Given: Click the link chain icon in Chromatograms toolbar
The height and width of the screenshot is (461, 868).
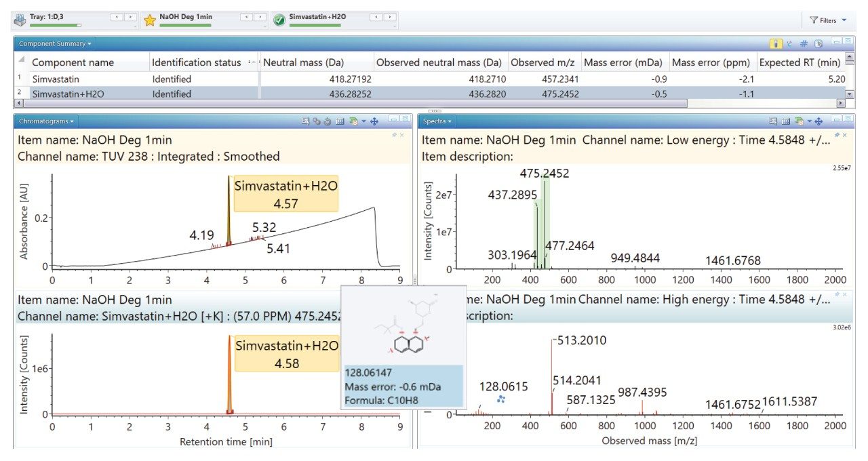Looking at the screenshot, I should [x=317, y=121].
